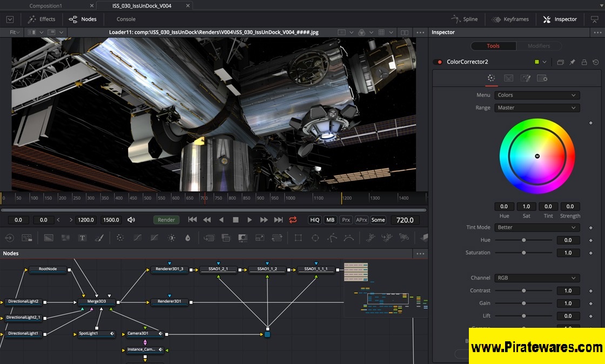This screenshot has height=364, width=605.
Task: Click the Blur droplet tool icon
Action: coord(188,238)
